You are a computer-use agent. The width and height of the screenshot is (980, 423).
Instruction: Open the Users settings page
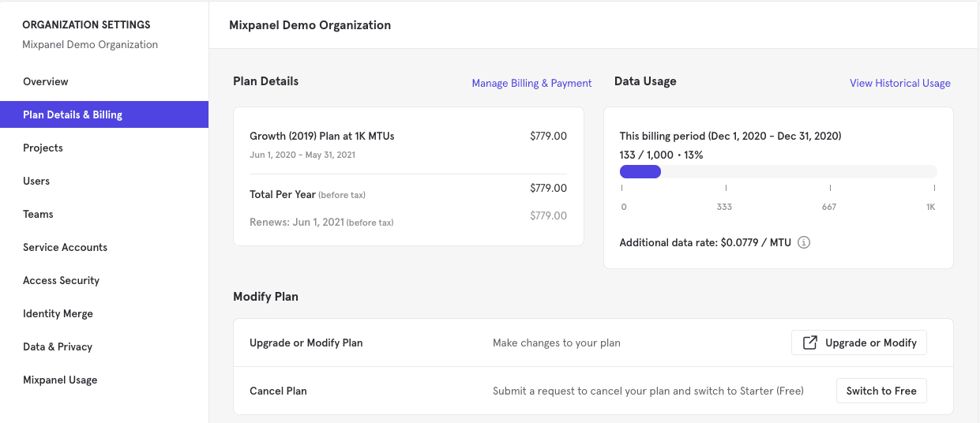point(36,182)
